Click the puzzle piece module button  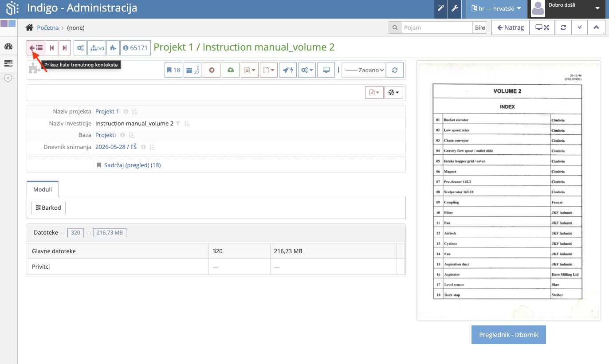tap(113, 48)
